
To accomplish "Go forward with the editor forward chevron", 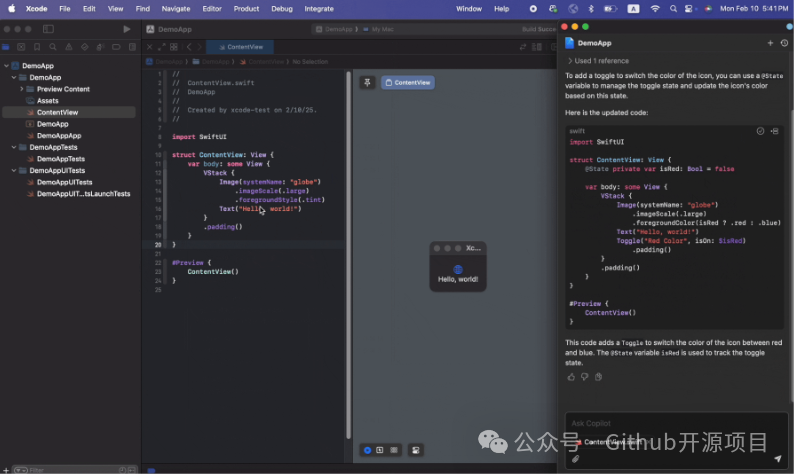I will pyautogui.click(x=200, y=47).
